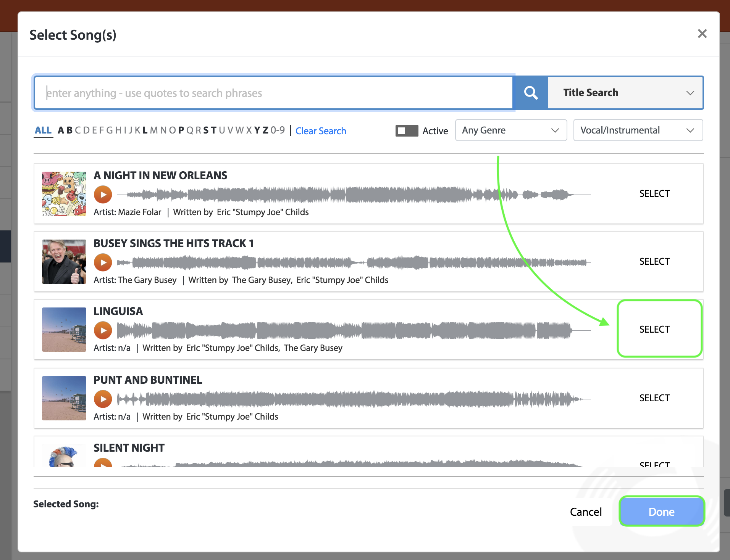Click Linguisa beach cover thumbnail
730x560 pixels.
click(x=64, y=330)
